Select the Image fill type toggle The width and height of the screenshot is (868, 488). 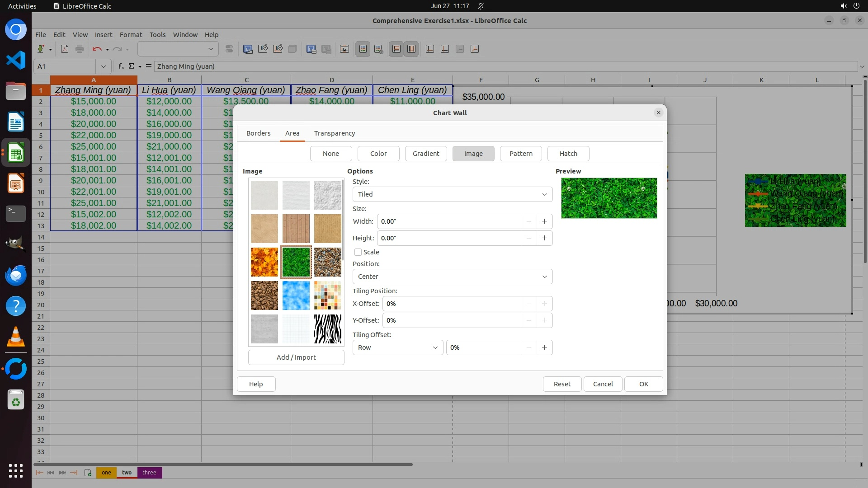click(x=473, y=154)
